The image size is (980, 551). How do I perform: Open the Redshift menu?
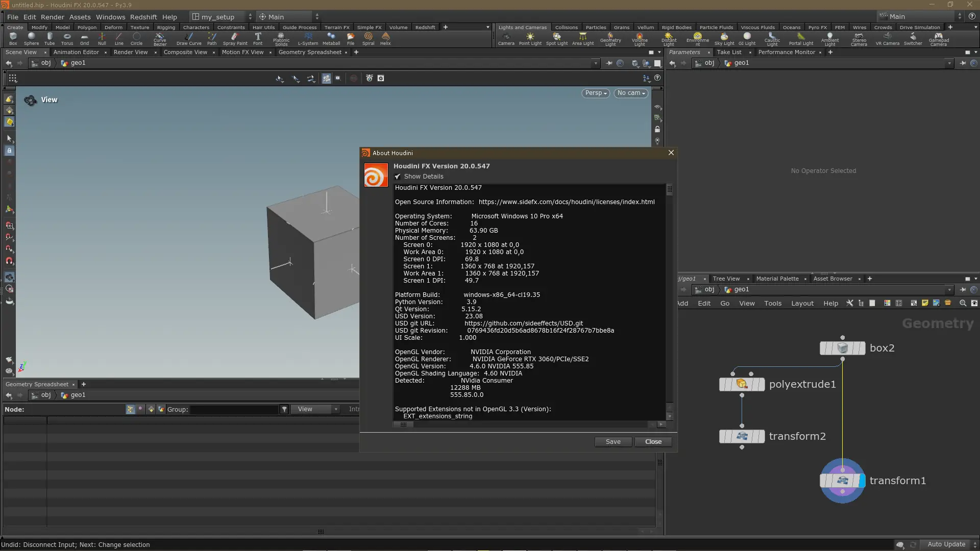143,17
